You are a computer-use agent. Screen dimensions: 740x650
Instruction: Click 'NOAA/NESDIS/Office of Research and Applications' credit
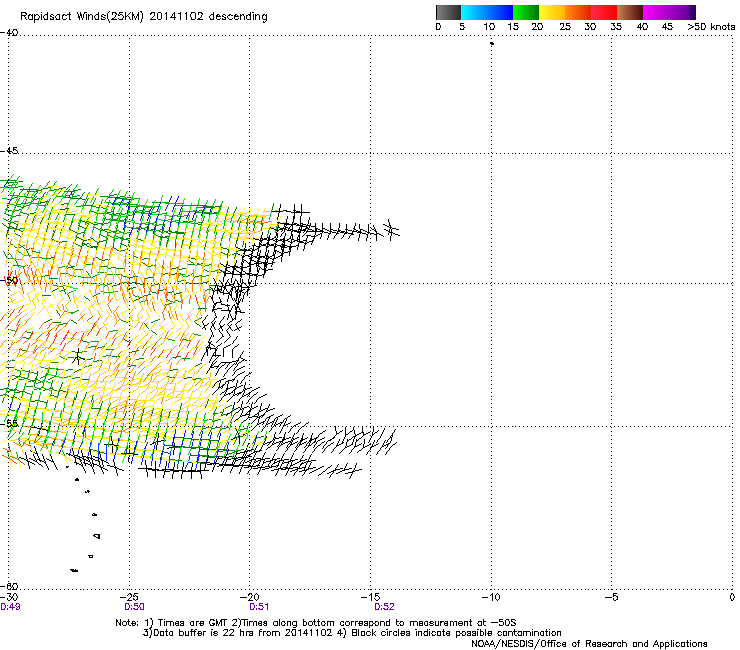[x=589, y=644]
